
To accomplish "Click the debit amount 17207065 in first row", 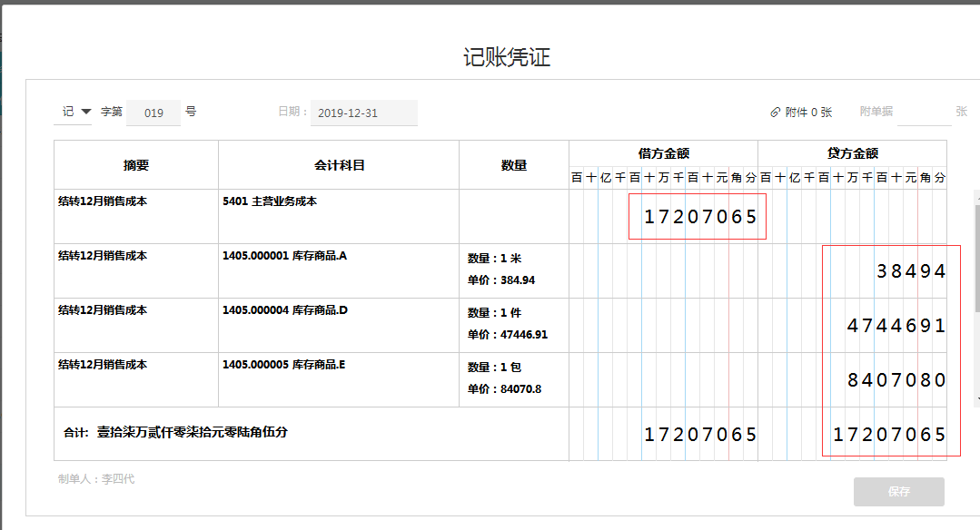I will (x=700, y=217).
